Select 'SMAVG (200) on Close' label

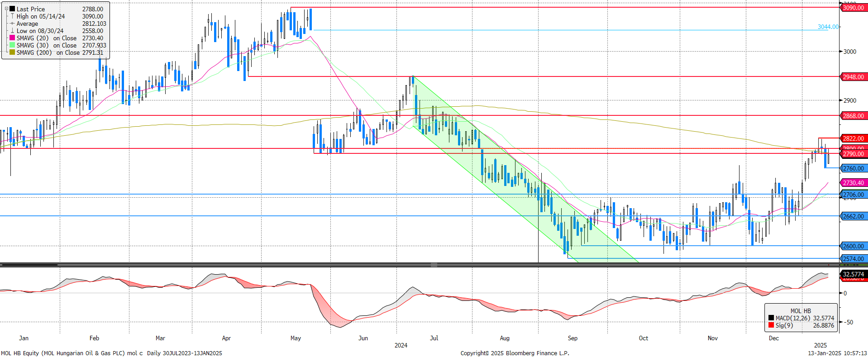(x=48, y=52)
